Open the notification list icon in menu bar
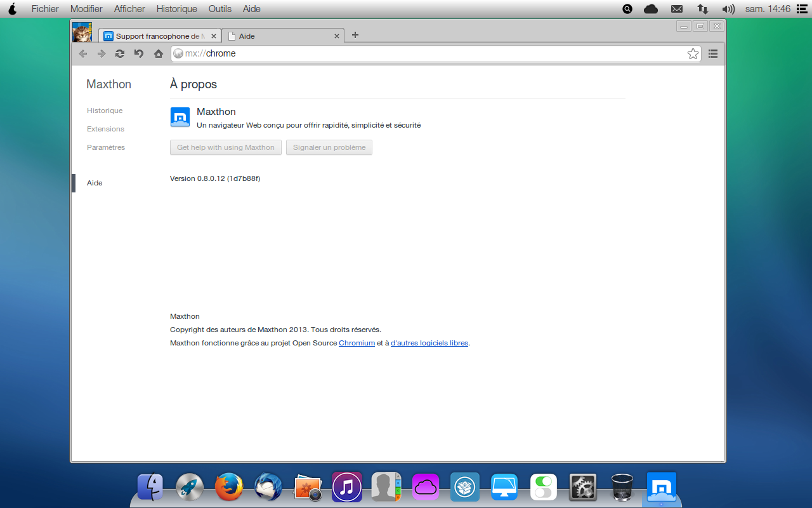812x508 pixels. pyautogui.click(x=802, y=9)
